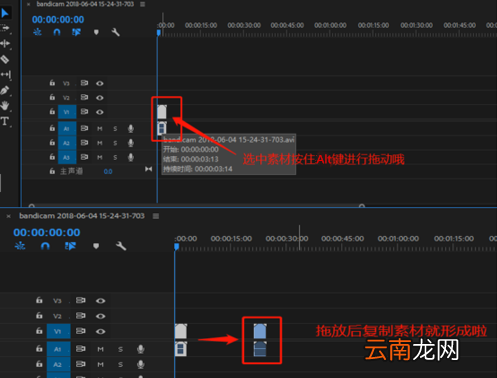Mute track A2 in upper timeline
The width and height of the screenshot is (497, 378).
click(100, 143)
